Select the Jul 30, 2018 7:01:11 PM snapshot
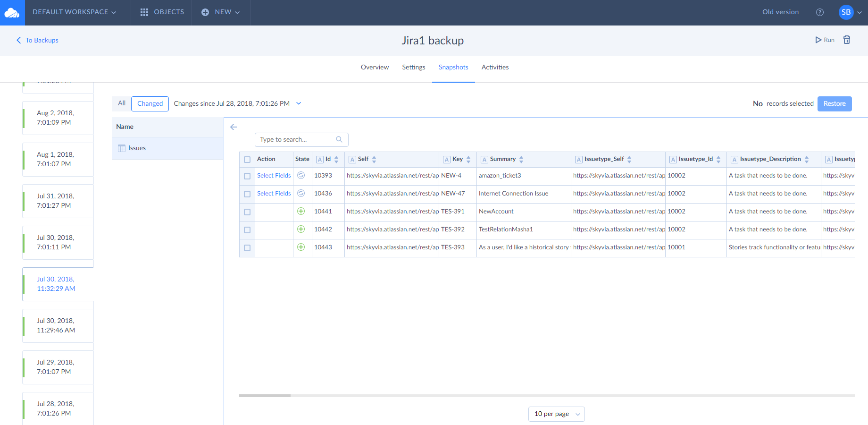Viewport: 868px width, 425px height. point(58,242)
